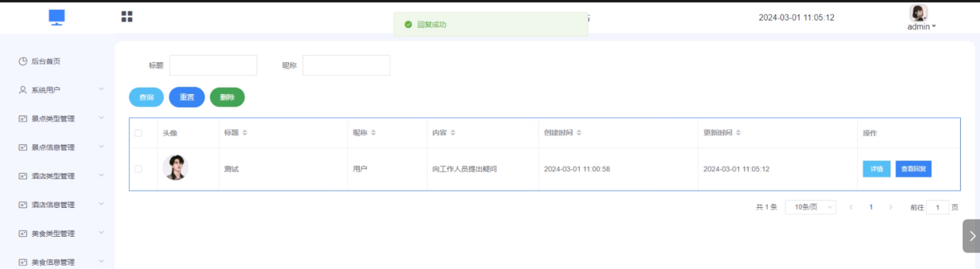Open the 10条/页 page size dropdown

click(x=810, y=207)
